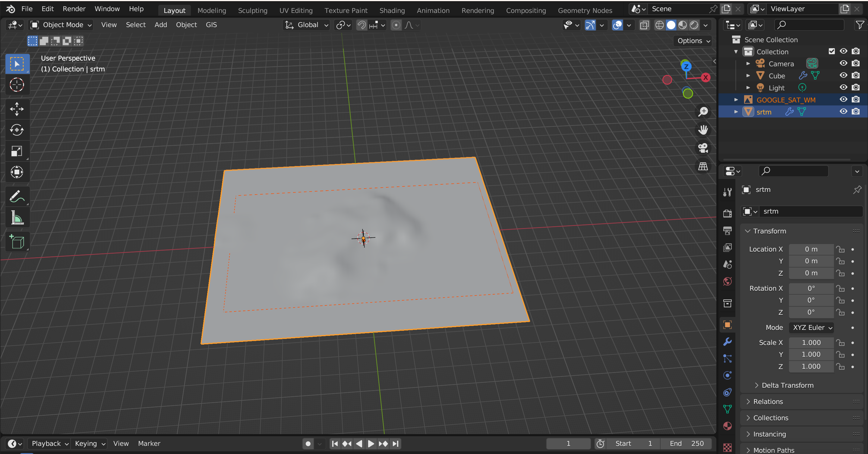The height and width of the screenshot is (454, 868).
Task: Open the Material properties tab
Action: 728,426
